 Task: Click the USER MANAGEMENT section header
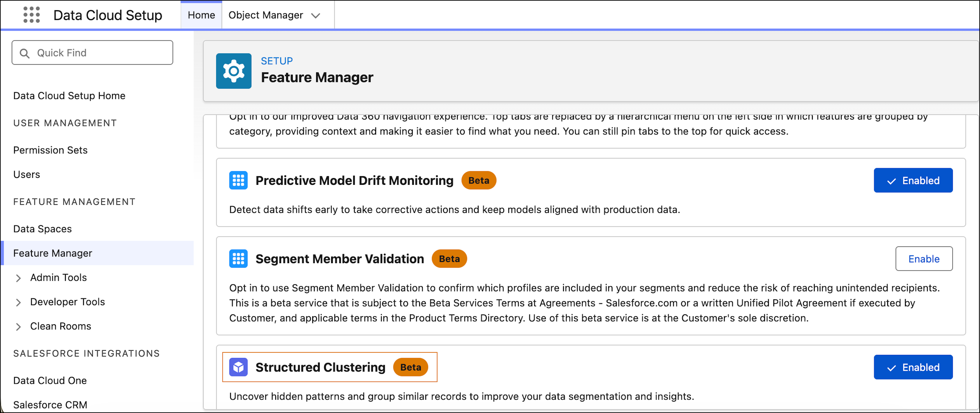click(65, 123)
